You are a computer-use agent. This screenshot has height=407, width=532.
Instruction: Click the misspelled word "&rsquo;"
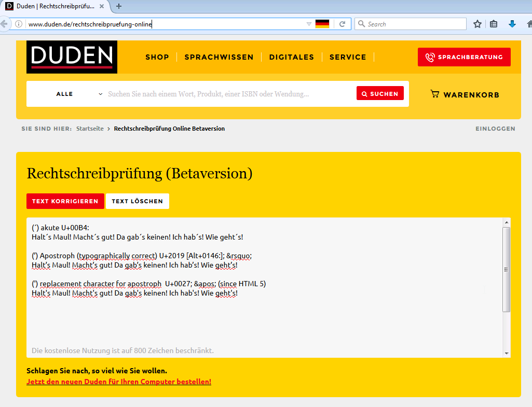[239, 256]
